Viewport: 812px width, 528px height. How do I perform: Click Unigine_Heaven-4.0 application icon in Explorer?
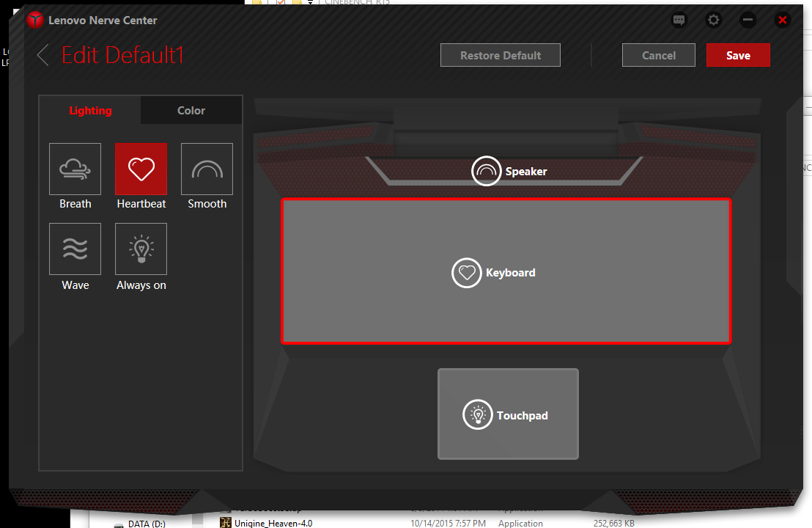click(x=225, y=522)
